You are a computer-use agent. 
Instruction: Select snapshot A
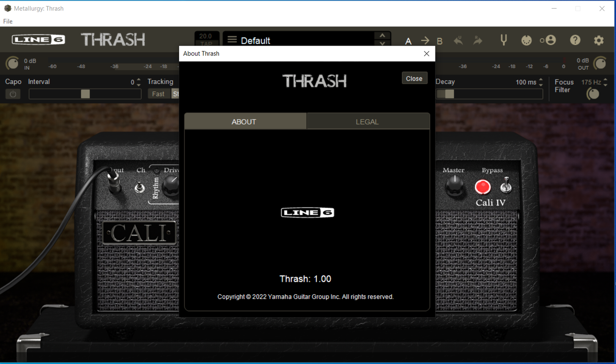click(408, 41)
